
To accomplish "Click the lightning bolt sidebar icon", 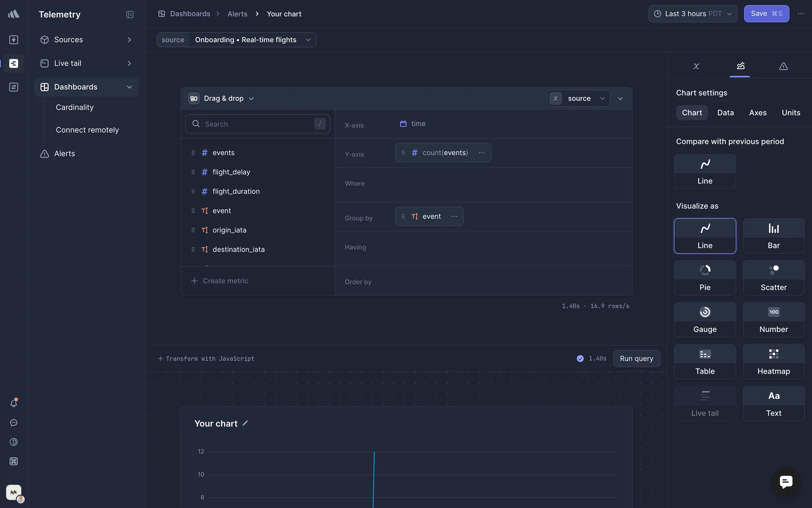I will click(14, 40).
